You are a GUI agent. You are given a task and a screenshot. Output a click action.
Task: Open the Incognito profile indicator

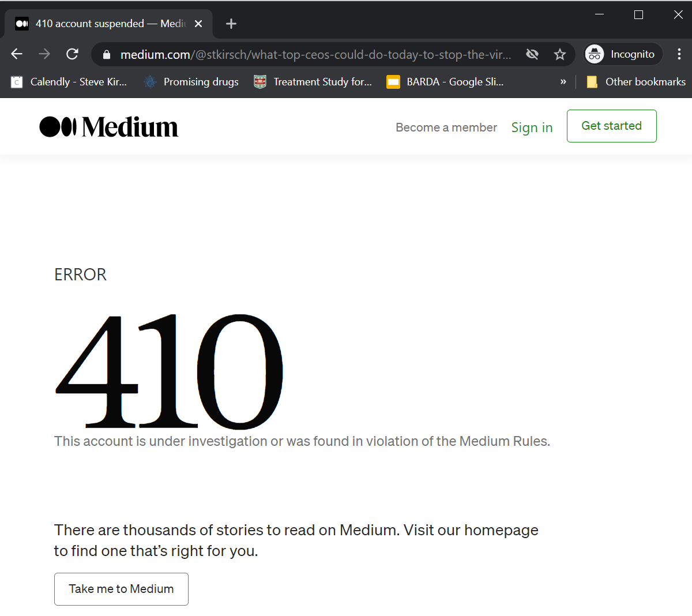pyautogui.click(x=623, y=54)
